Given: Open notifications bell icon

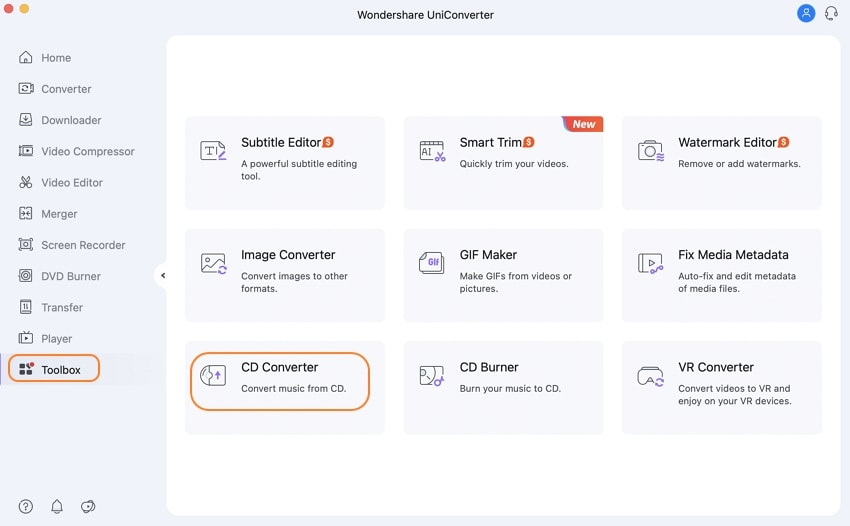Looking at the screenshot, I should tap(57, 506).
